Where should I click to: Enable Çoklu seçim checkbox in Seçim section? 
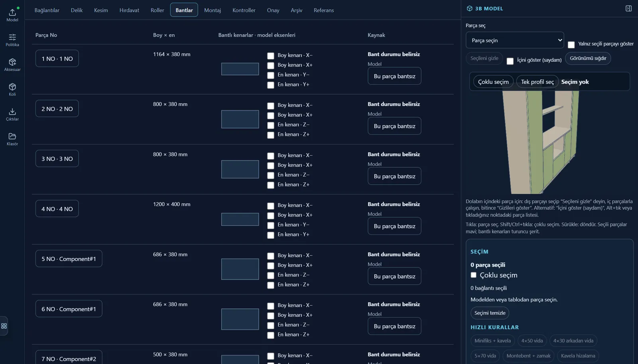click(x=473, y=275)
